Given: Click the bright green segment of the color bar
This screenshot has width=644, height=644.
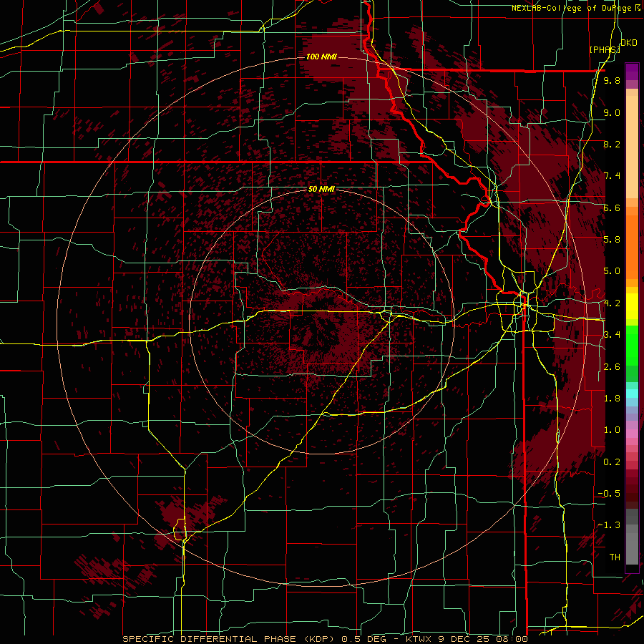Looking at the screenshot, I should tap(632, 345).
